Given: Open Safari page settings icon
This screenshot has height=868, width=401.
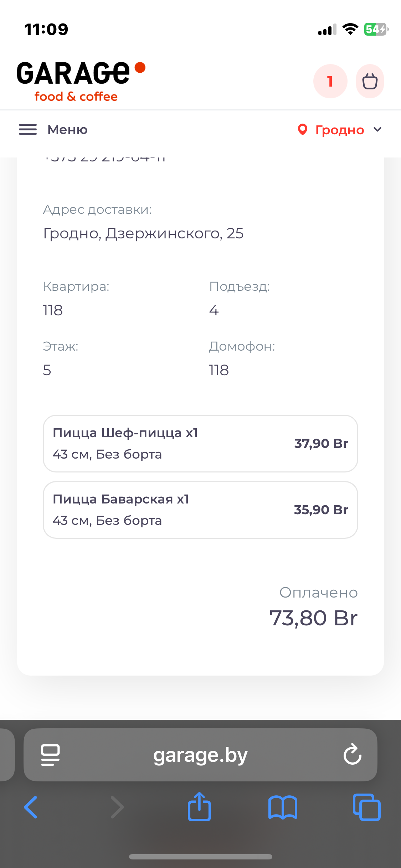Looking at the screenshot, I should coord(50,754).
